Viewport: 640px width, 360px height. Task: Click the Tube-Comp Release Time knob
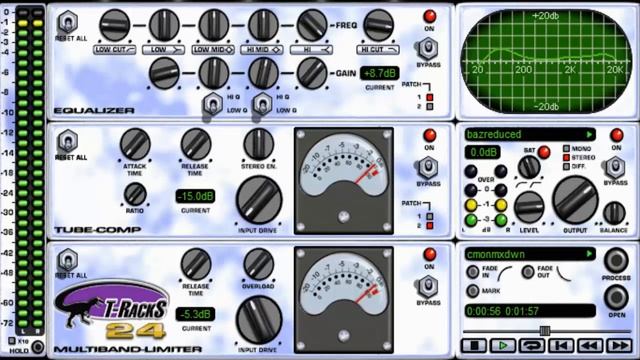coord(196,144)
